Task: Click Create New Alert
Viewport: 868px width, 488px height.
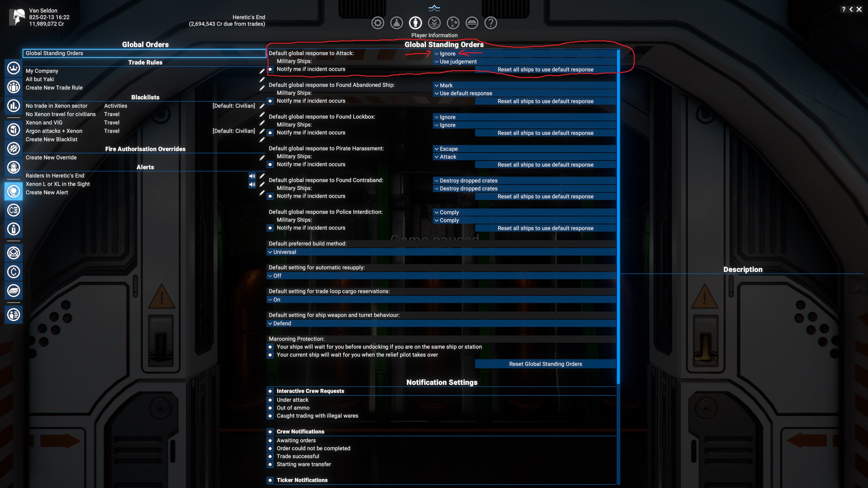Action: tap(47, 192)
